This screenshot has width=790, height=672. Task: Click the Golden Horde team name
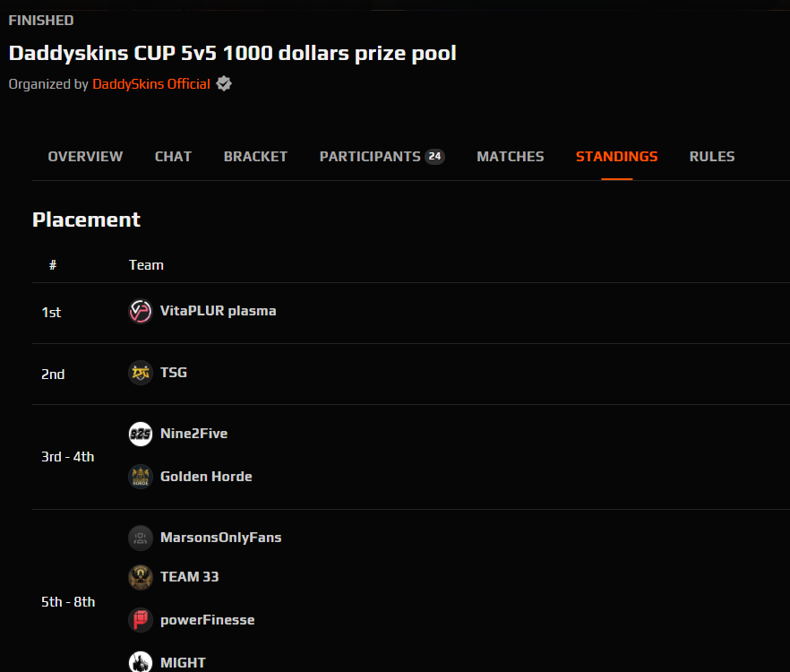click(x=206, y=477)
